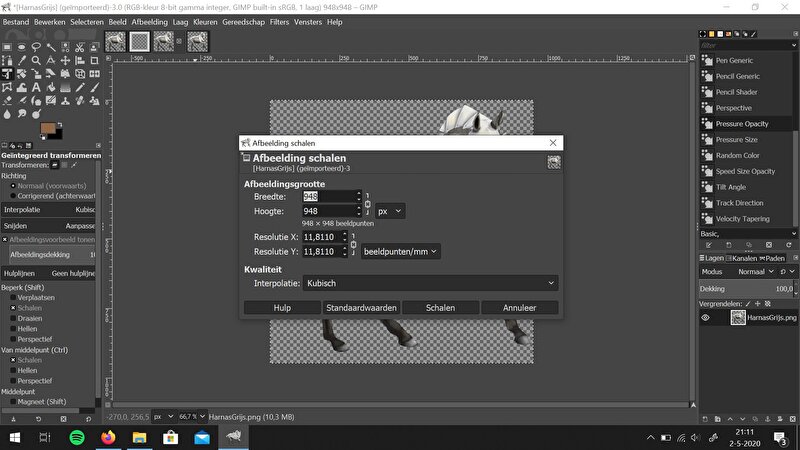Adjust the Afbeeldingsdekking slider

pos(51,255)
